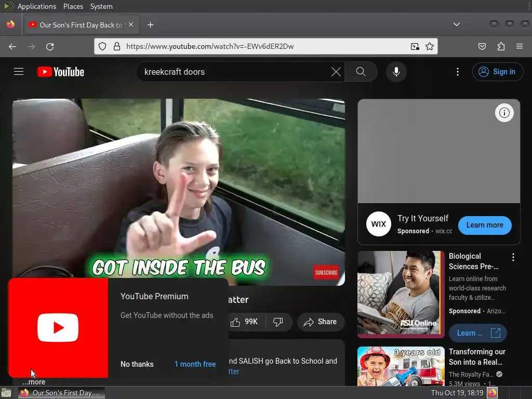The width and height of the screenshot is (532, 399).
Task: Click the 'Biological Sciences Pre-...' ad title
Action: (x=474, y=261)
